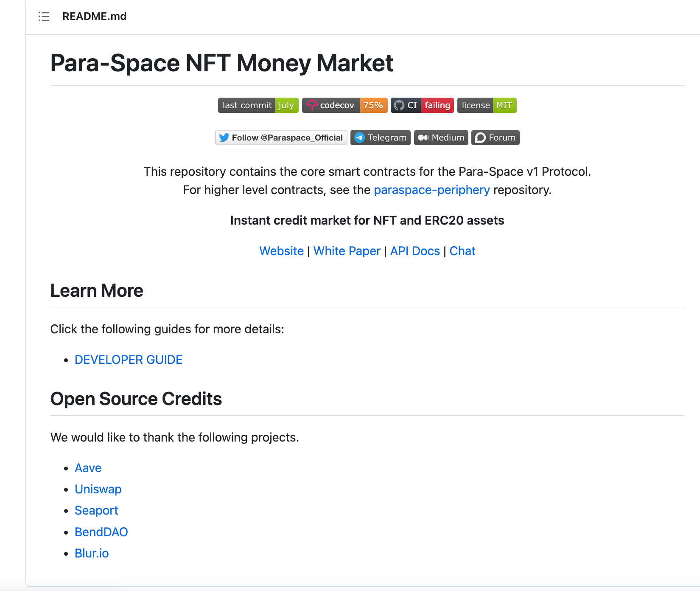Open the Chat link
The width and height of the screenshot is (700, 591).
462,251
